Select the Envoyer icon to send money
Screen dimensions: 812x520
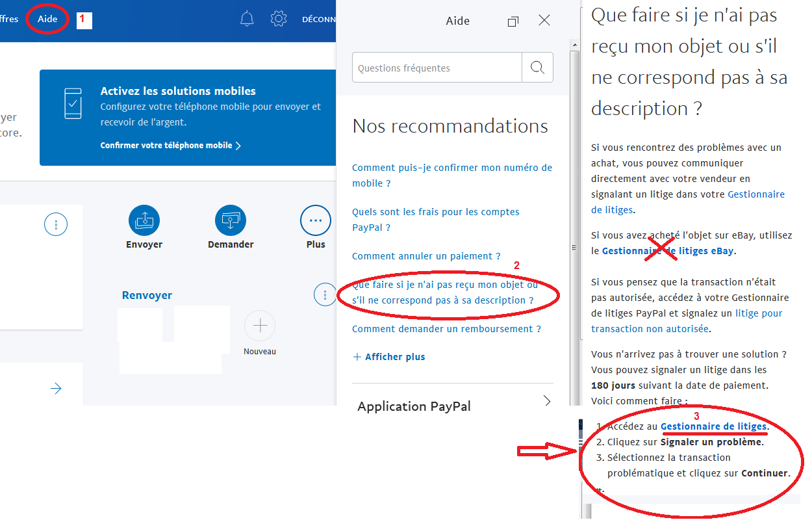[144, 221]
